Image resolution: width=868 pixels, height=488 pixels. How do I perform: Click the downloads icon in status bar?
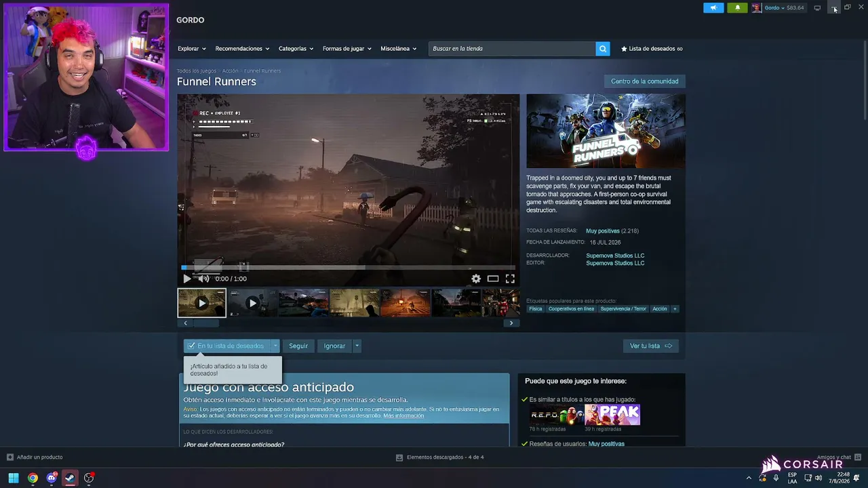coord(399,457)
